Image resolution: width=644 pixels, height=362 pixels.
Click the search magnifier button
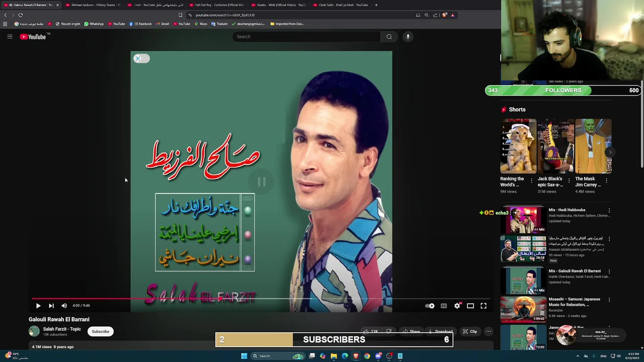tap(389, 37)
